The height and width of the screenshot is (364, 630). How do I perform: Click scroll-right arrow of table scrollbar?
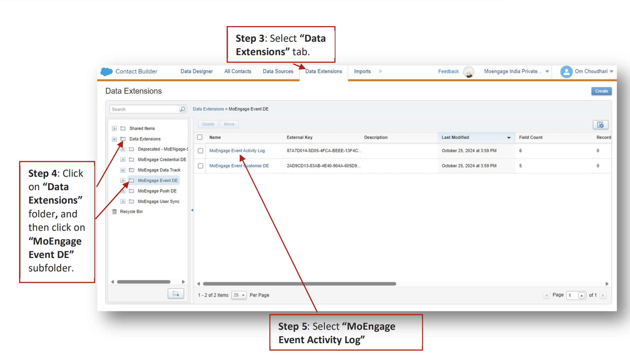pyautogui.click(x=607, y=284)
